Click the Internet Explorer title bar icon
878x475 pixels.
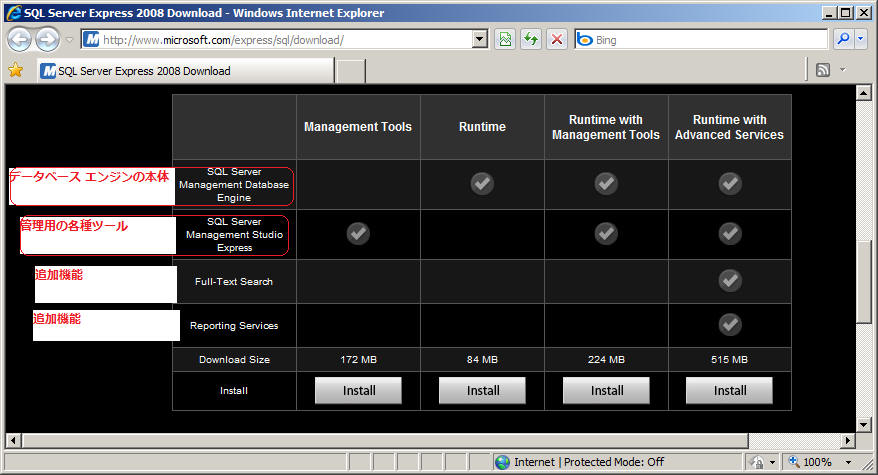[13, 12]
